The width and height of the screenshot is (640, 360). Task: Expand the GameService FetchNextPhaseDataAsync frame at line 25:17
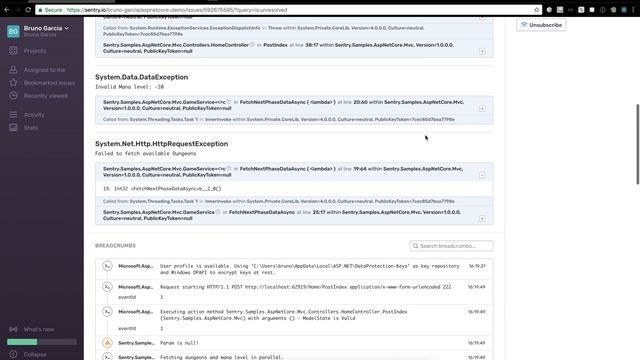482,219
